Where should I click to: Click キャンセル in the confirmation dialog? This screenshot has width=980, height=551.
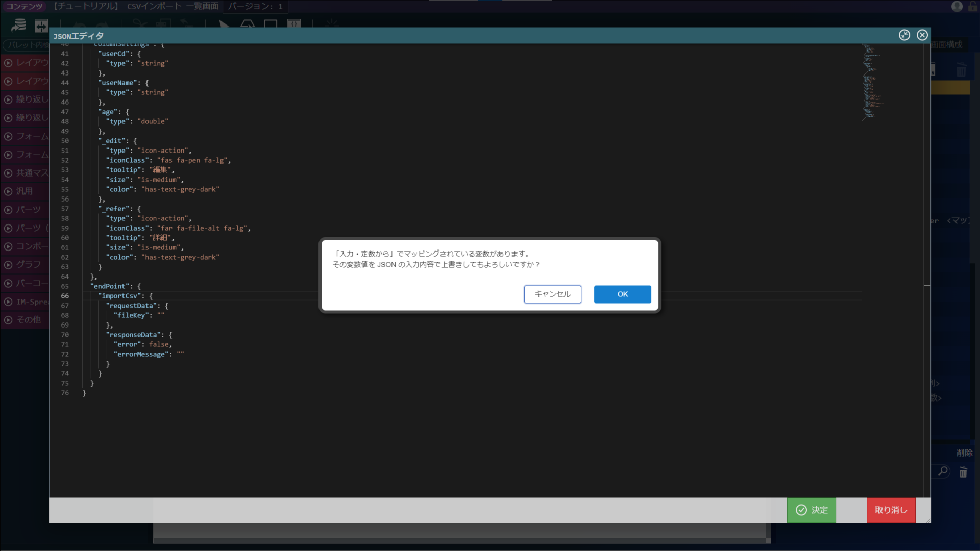pyautogui.click(x=552, y=294)
